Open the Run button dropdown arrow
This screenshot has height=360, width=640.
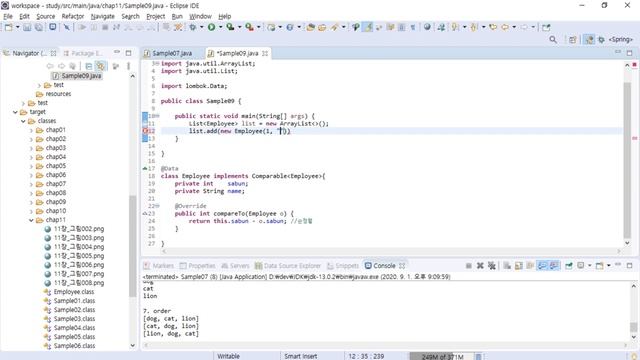click(220, 27)
